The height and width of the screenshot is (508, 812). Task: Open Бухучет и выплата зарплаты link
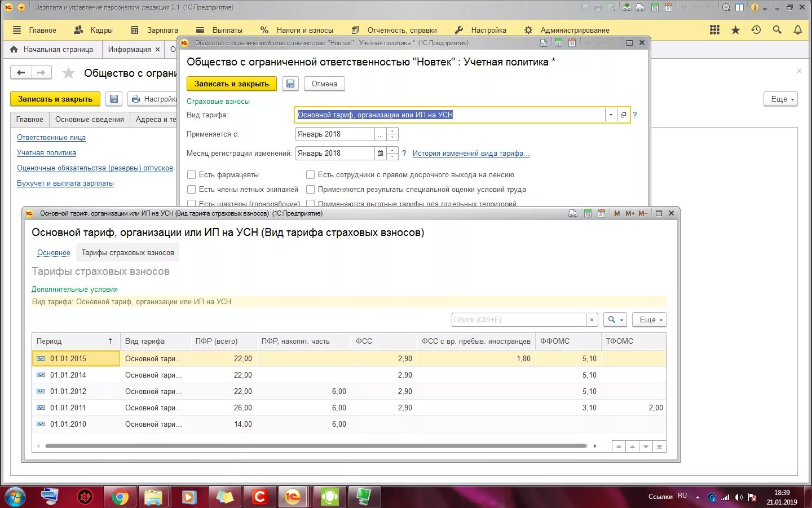point(65,183)
